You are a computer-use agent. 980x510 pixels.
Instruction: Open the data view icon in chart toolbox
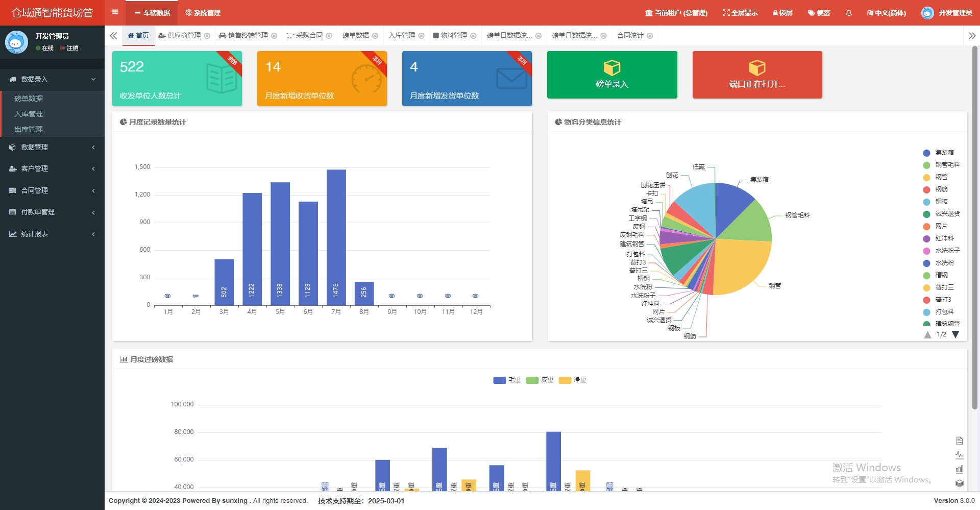click(959, 441)
